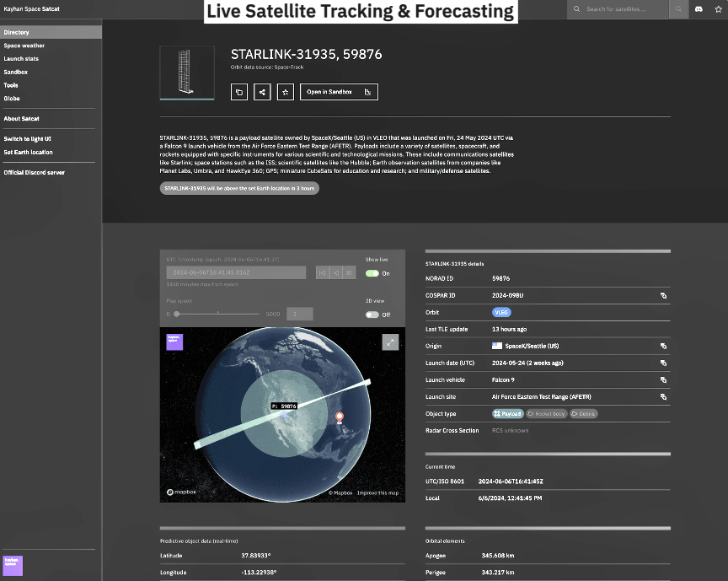Open the Discord icon in top bar
This screenshot has height=581, width=728.
(699, 8)
